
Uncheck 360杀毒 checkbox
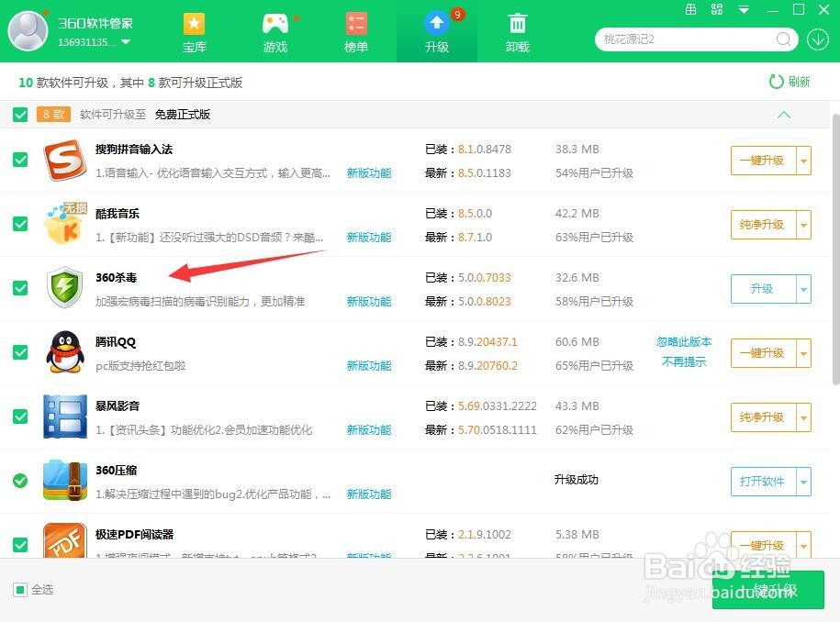coord(20,288)
